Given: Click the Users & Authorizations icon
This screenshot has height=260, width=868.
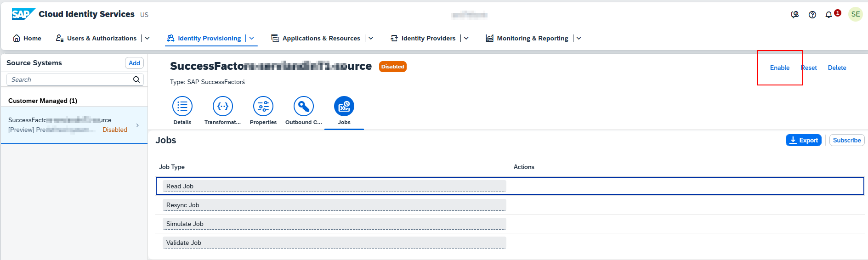Looking at the screenshot, I should pyautogui.click(x=60, y=38).
